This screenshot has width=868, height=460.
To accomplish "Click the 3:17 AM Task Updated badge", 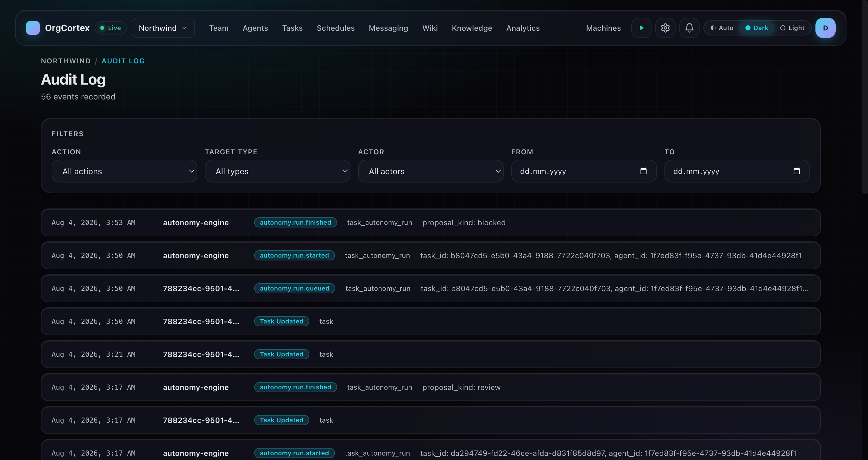I will pos(281,420).
